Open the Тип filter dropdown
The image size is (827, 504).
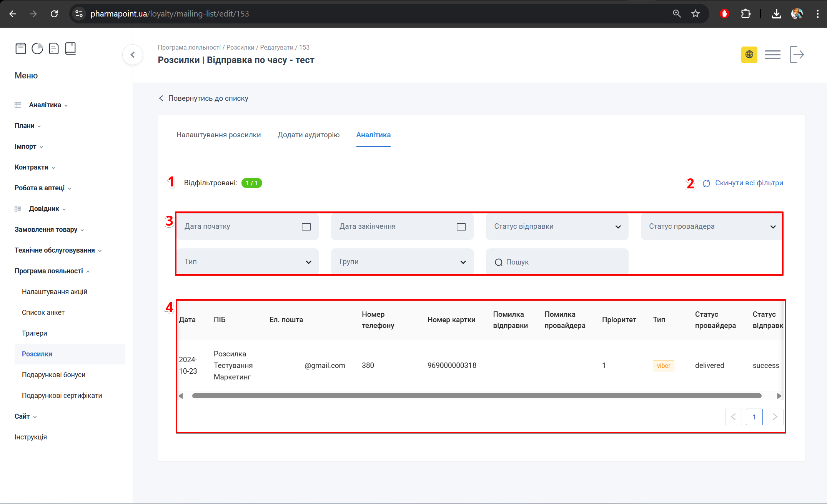coord(248,262)
